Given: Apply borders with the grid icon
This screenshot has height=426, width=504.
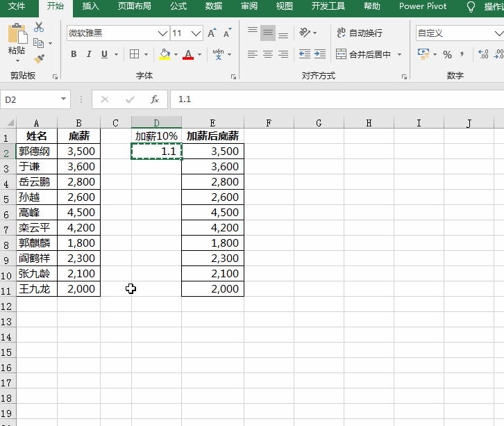Looking at the screenshot, I should (135, 54).
